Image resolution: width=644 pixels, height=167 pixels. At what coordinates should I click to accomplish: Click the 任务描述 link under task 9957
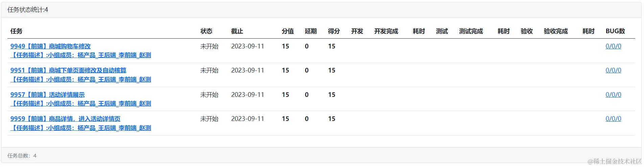click(x=80, y=103)
